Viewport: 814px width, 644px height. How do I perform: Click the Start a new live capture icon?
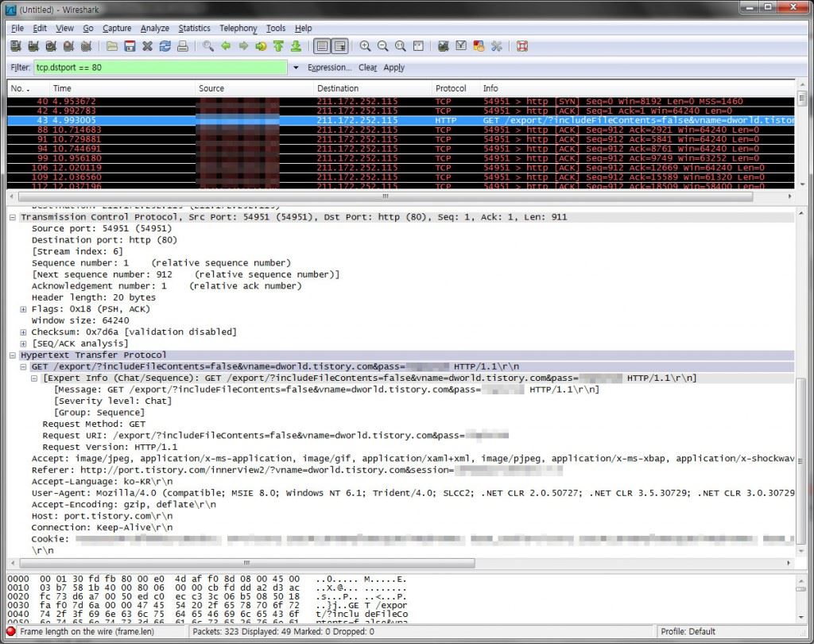[x=49, y=46]
